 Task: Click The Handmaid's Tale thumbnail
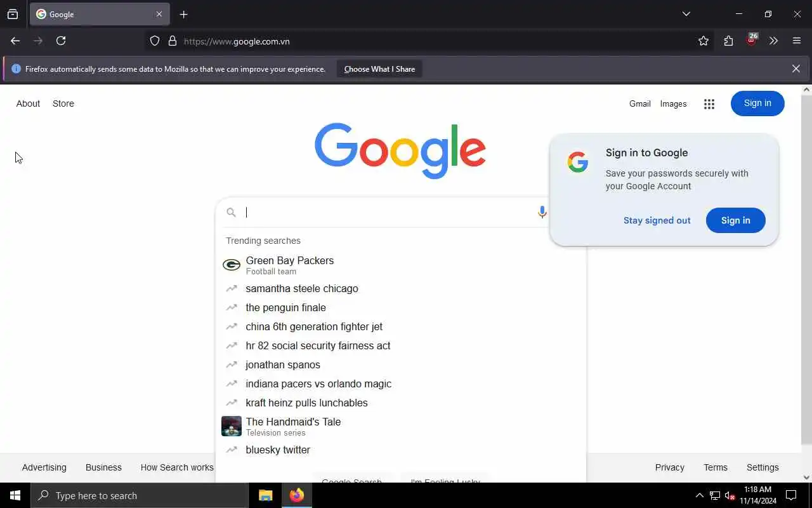(232, 426)
